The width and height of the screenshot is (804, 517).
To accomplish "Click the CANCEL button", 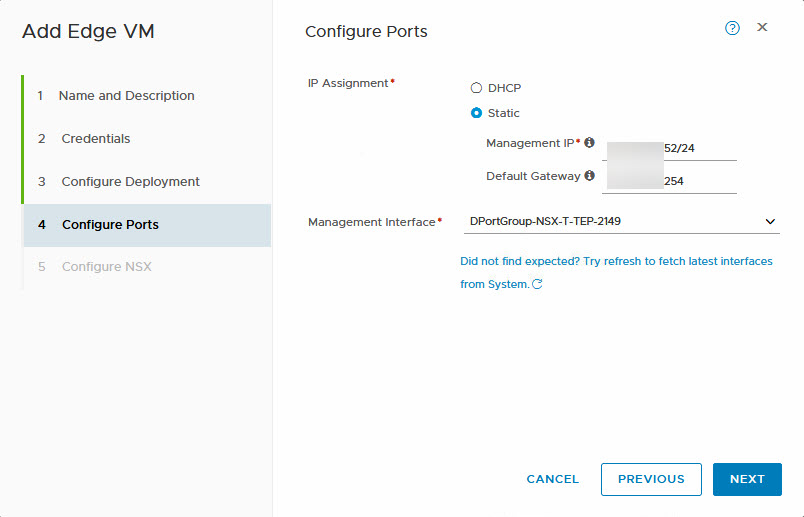I will [552, 479].
